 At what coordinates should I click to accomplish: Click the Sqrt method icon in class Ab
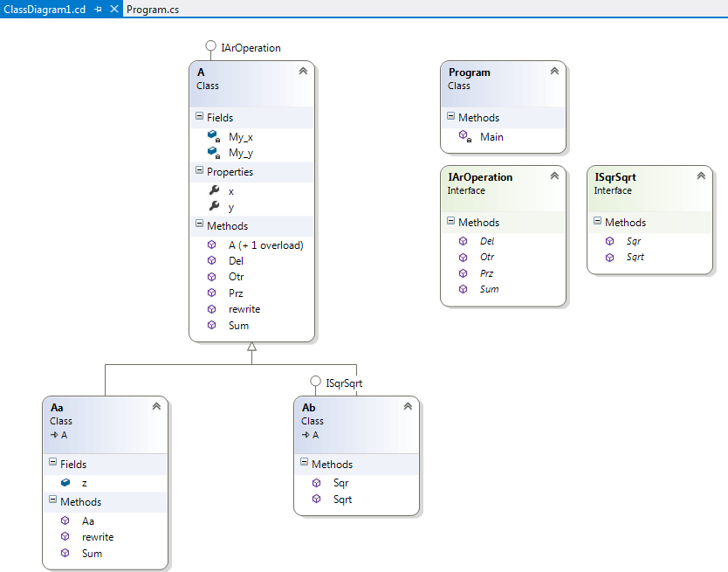click(x=316, y=499)
